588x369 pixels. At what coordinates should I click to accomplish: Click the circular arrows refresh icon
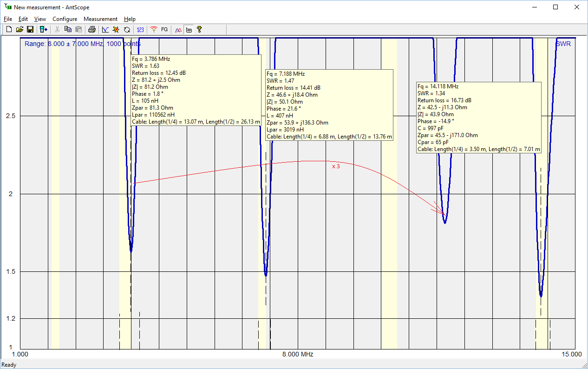(126, 30)
